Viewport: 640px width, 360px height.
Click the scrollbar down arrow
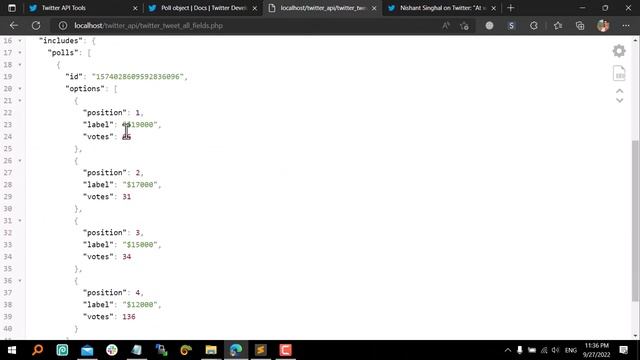click(635, 336)
